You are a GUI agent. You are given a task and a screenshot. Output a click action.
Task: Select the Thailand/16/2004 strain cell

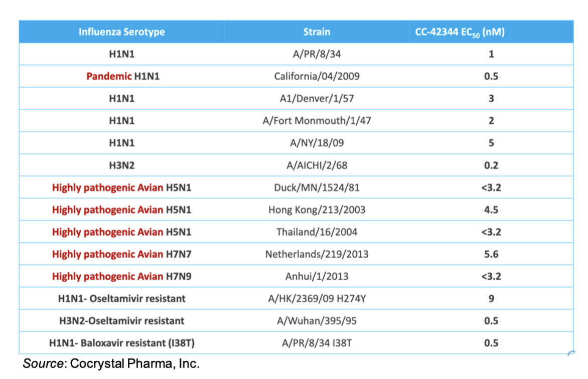[317, 232]
